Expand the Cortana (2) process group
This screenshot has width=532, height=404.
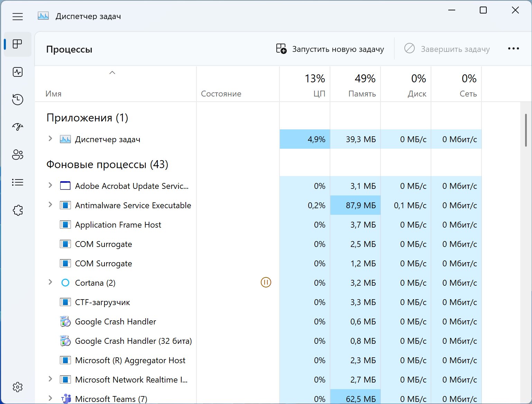pyautogui.click(x=51, y=282)
